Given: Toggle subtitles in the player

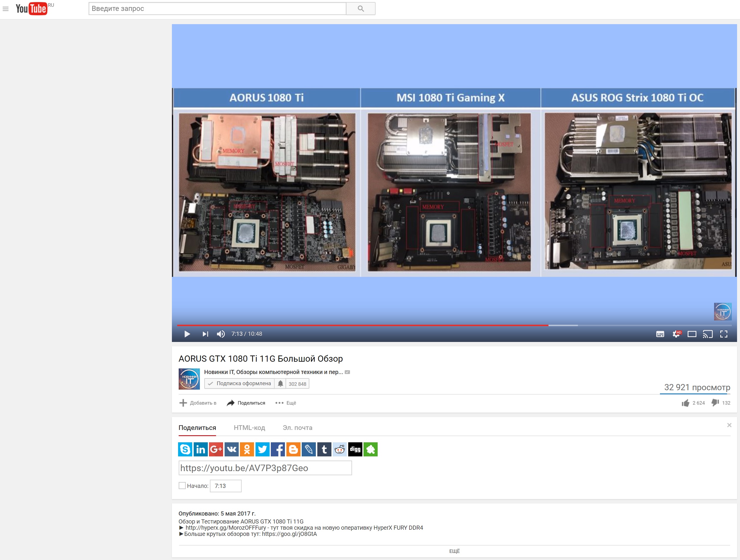Looking at the screenshot, I should [660, 334].
